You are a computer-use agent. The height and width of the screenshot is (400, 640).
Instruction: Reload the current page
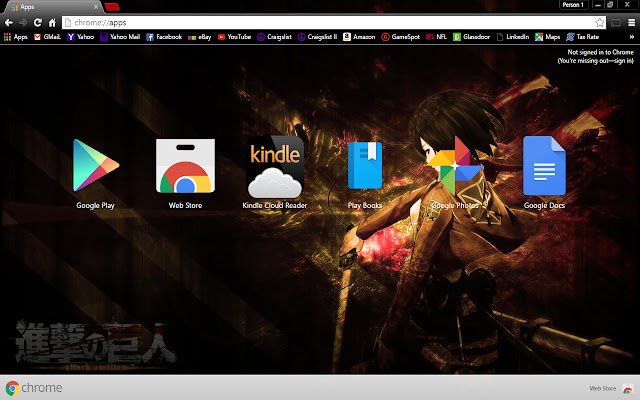coord(38,22)
